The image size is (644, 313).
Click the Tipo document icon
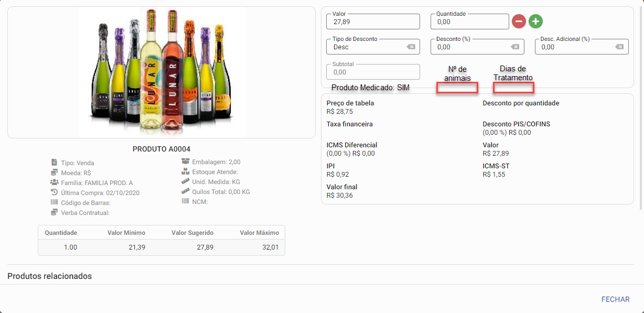pos(54,163)
